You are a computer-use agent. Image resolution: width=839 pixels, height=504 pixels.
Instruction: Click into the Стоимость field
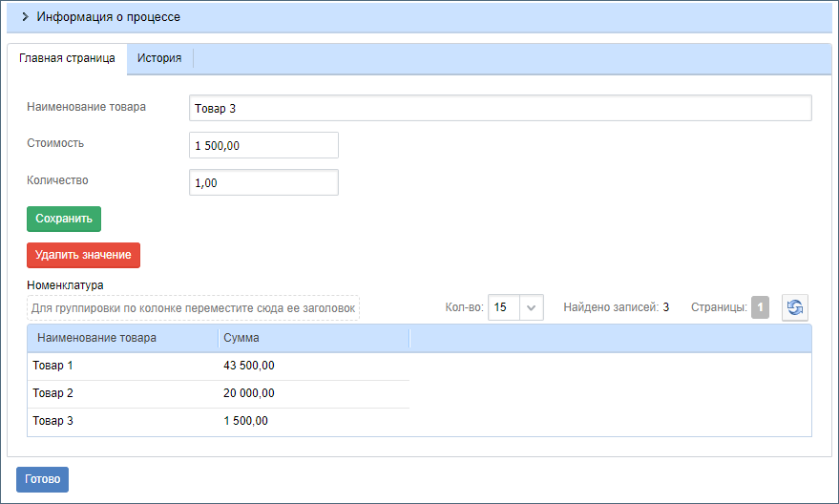point(263,145)
